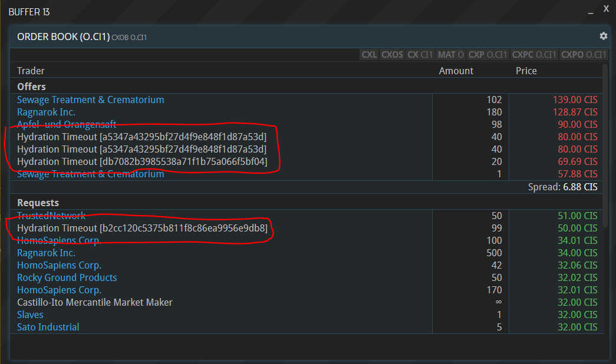Open the CXOS command button
616x364 pixels.
tap(392, 55)
